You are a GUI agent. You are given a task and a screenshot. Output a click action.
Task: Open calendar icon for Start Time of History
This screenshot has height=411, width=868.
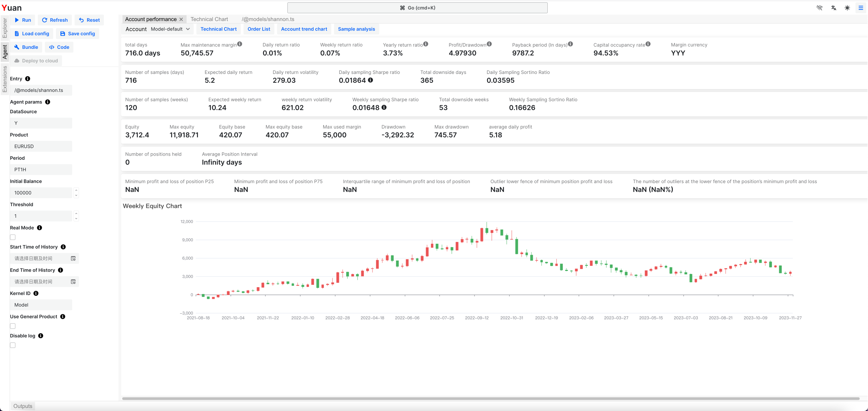pos(73,258)
